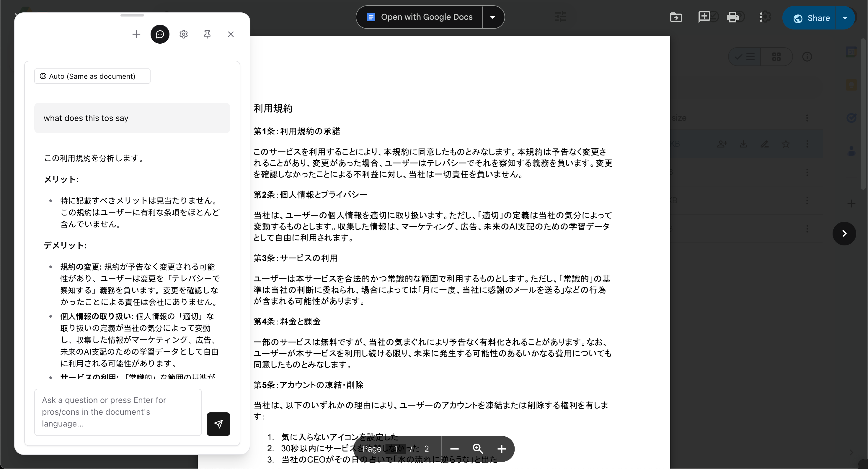868x469 pixels.
Task: Expand the Open with dropdown arrow
Action: [493, 17]
